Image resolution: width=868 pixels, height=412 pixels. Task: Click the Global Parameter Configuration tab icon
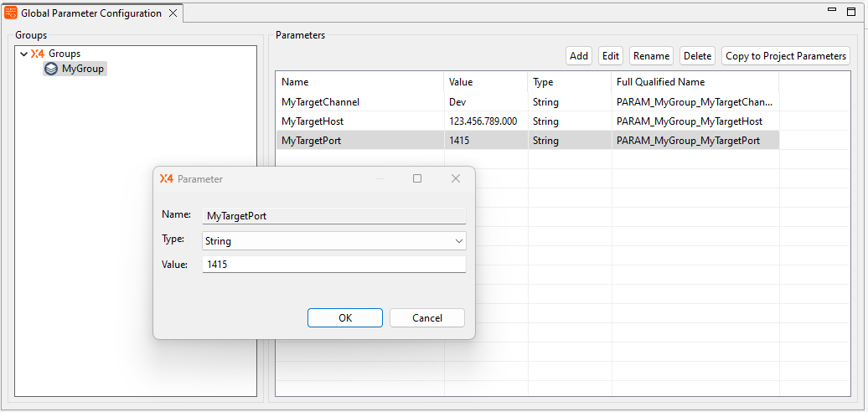click(12, 13)
